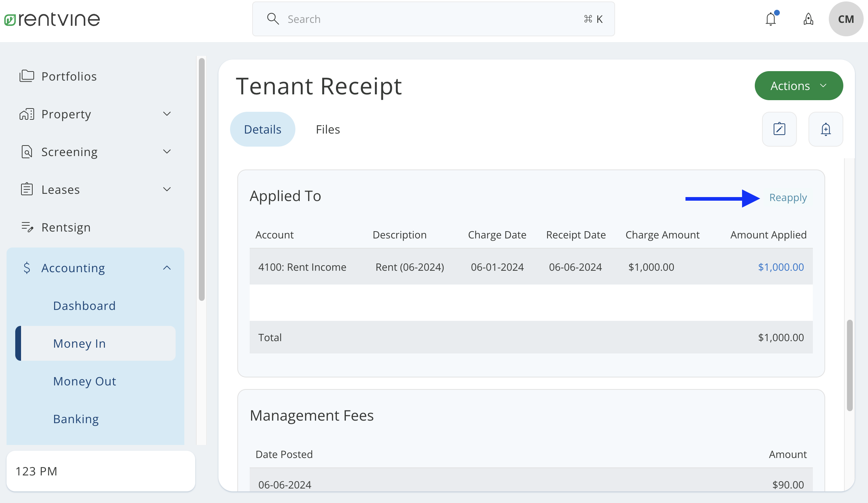This screenshot has height=503, width=868.
Task: Open notifications via the bell icon
Action: [770, 19]
